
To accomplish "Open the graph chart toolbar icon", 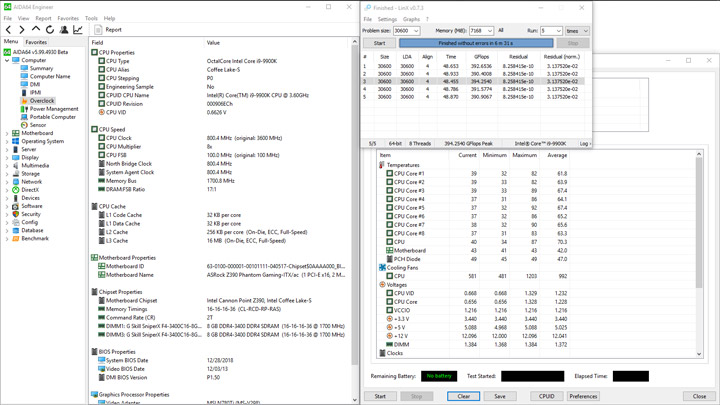I will pos(79,30).
